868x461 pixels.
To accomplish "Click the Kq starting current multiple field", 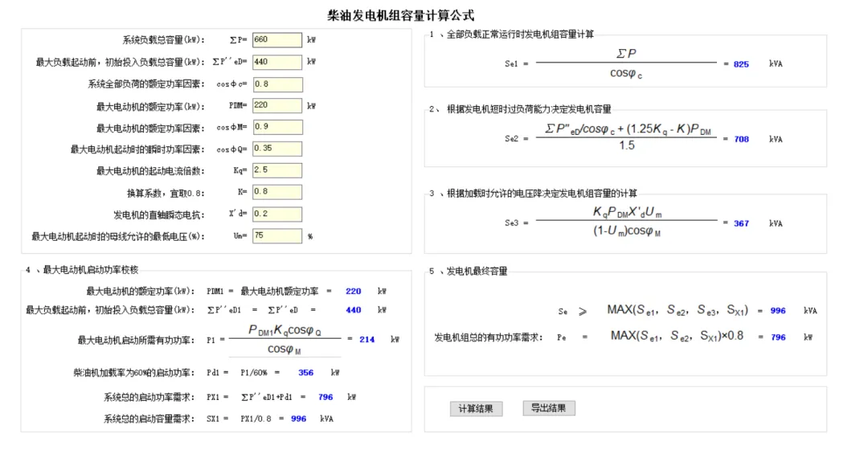I will tap(277, 170).
